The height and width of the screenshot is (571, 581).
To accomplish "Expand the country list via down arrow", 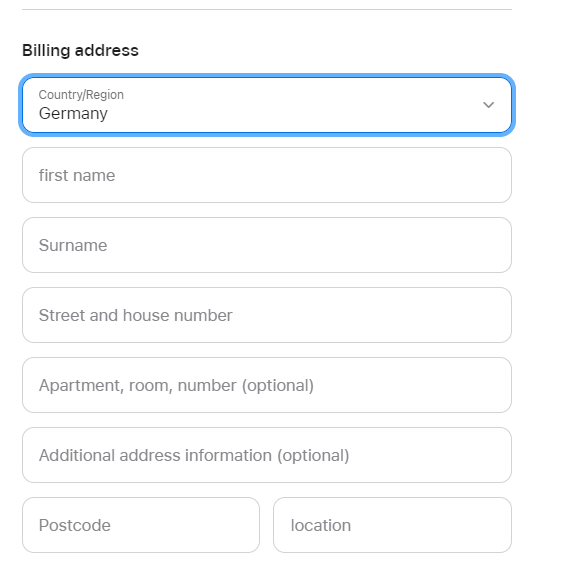I will point(488,105).
